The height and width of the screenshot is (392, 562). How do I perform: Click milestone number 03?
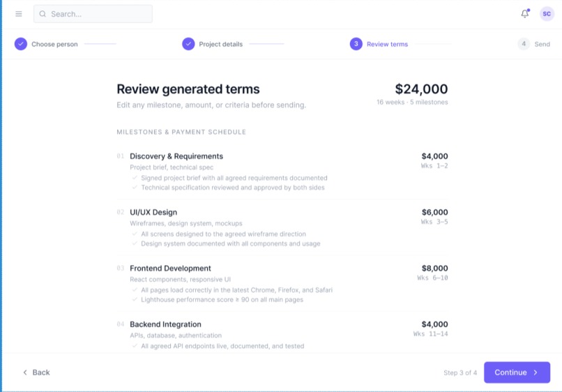coord(121,268)
